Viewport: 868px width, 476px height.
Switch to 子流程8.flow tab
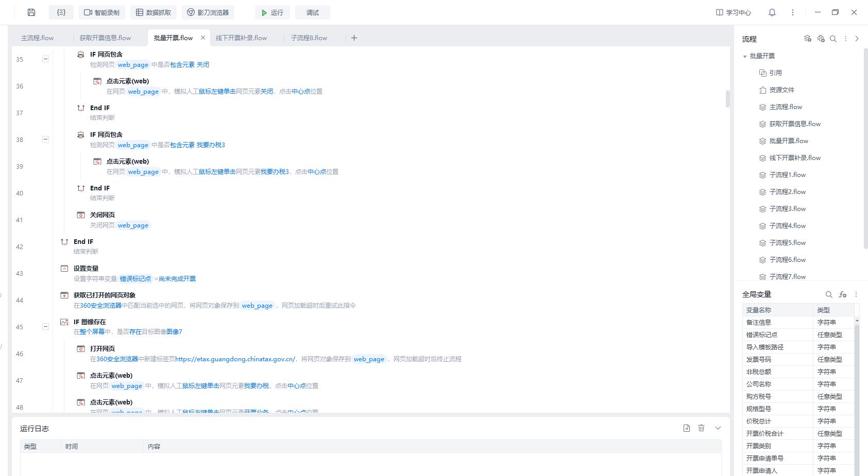tap(309, 38)
